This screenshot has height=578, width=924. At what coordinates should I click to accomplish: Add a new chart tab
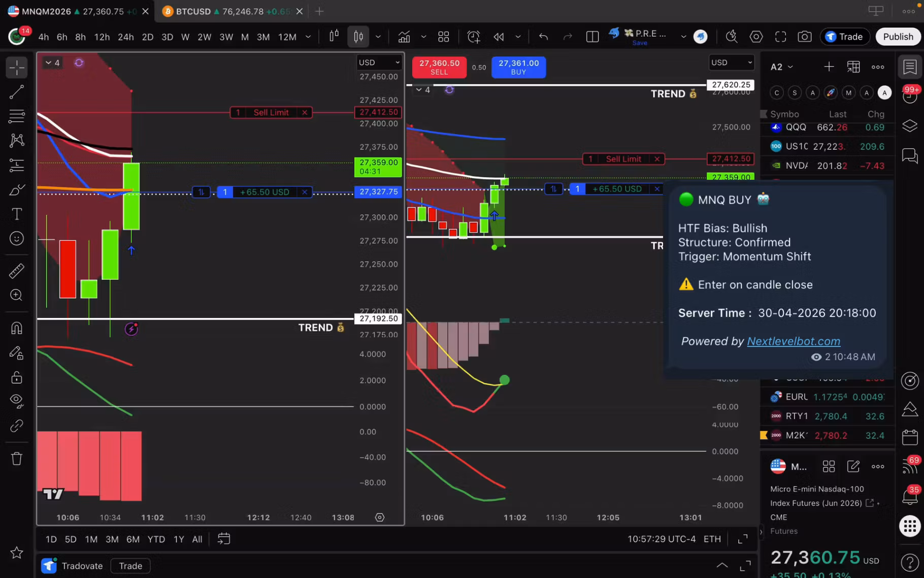(x=319, y=11)
